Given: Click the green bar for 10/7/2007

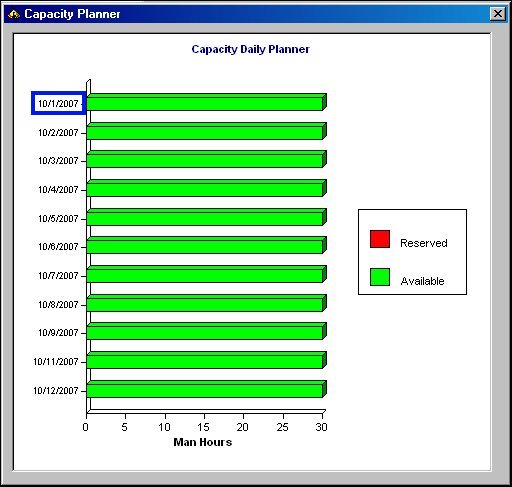Looking at the screenshot, I should 207,274.
